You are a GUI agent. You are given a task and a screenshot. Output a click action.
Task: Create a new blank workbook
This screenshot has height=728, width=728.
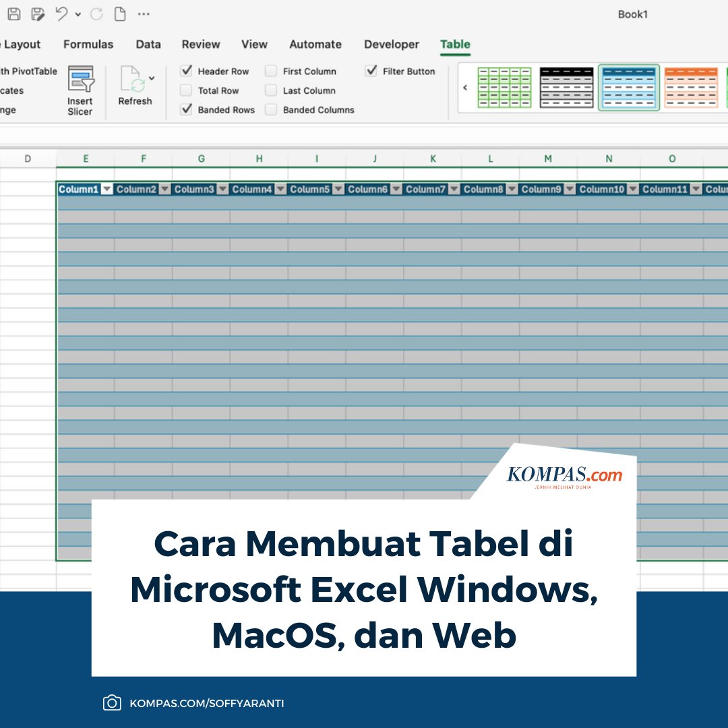(x=120, y=13)
